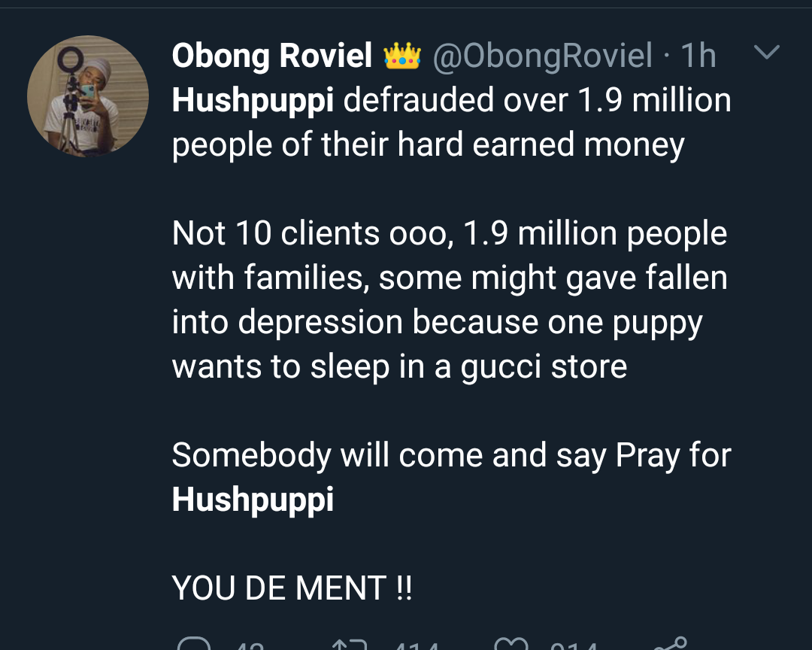Open the tweet options chevron menu

pyautogui.click(x=766, y=53)
